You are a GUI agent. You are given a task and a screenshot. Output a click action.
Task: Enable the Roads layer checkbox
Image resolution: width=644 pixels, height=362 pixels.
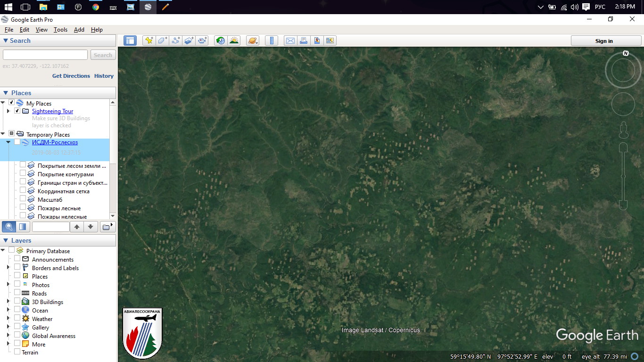tap(17, 292)
